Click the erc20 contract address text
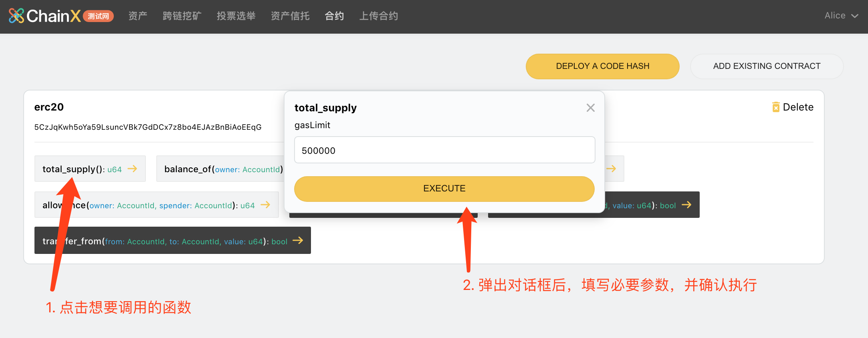The width and height of the screenshot is (868, 338). 148,127
